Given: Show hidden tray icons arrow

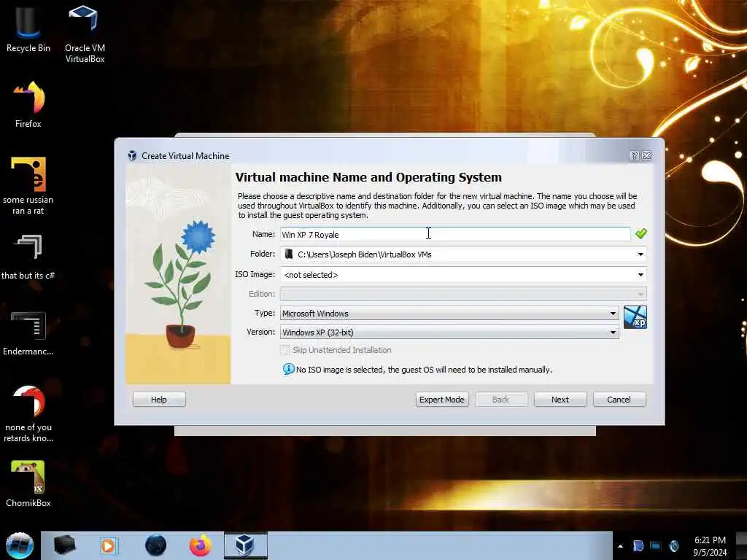Looking at the screenshot, I should click(x=620, y=546).
